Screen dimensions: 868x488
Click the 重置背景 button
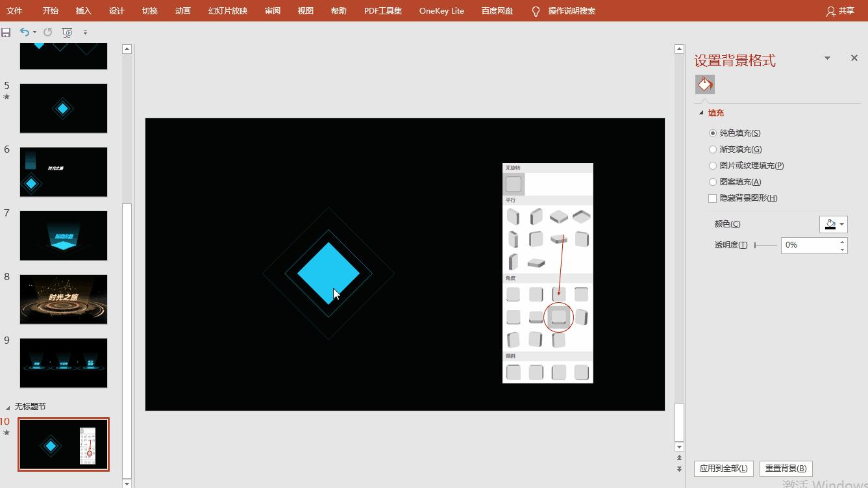click(x=786, y=469)
